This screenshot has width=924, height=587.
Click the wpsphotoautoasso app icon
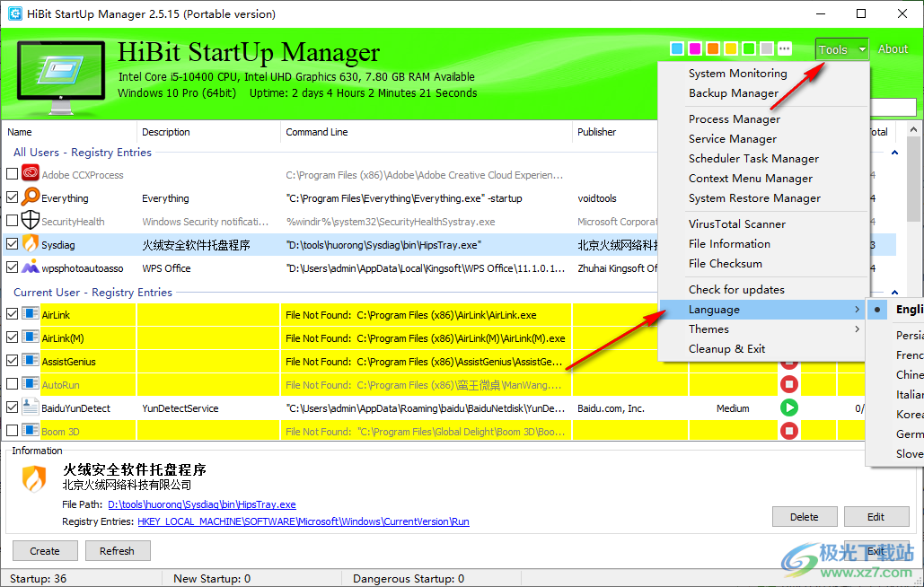coord(30,267)
